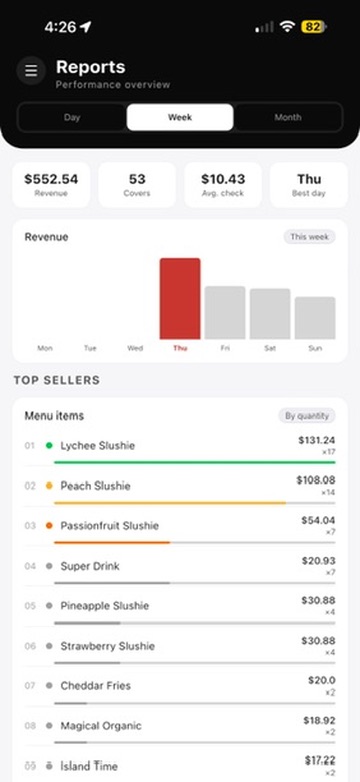The width and height of the screenshot is (360, 782).
Task: Click the green dot by Lychee Slushie
Action: (x=49, y=446)
